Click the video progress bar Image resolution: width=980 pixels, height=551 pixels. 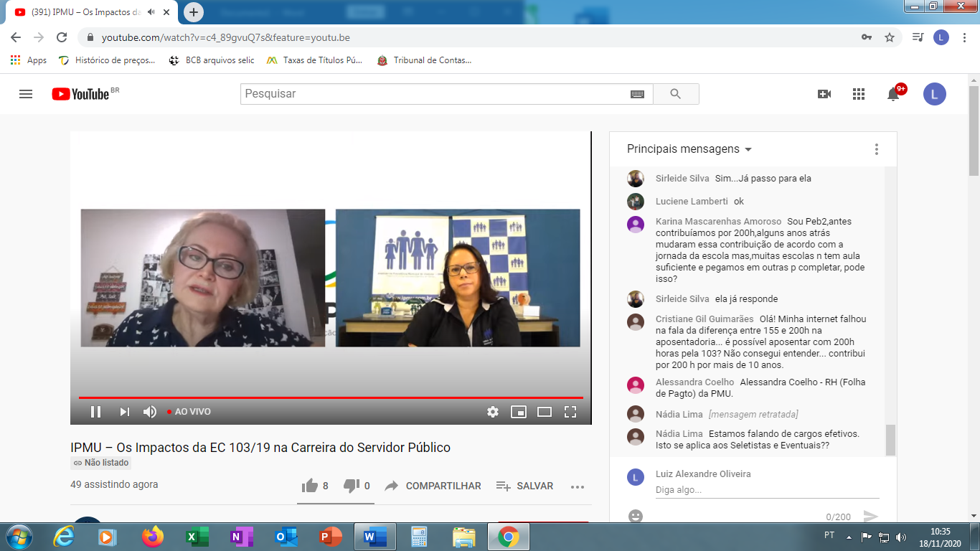pyautogui.click(x=331, y=397)
